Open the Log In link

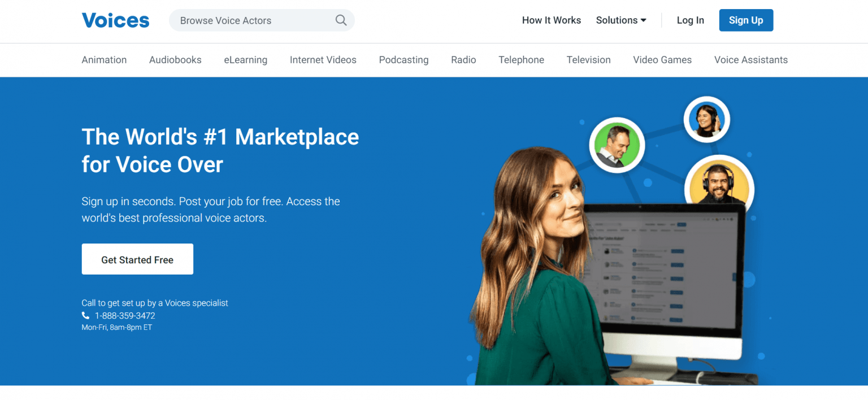click(x=691, y=20)
